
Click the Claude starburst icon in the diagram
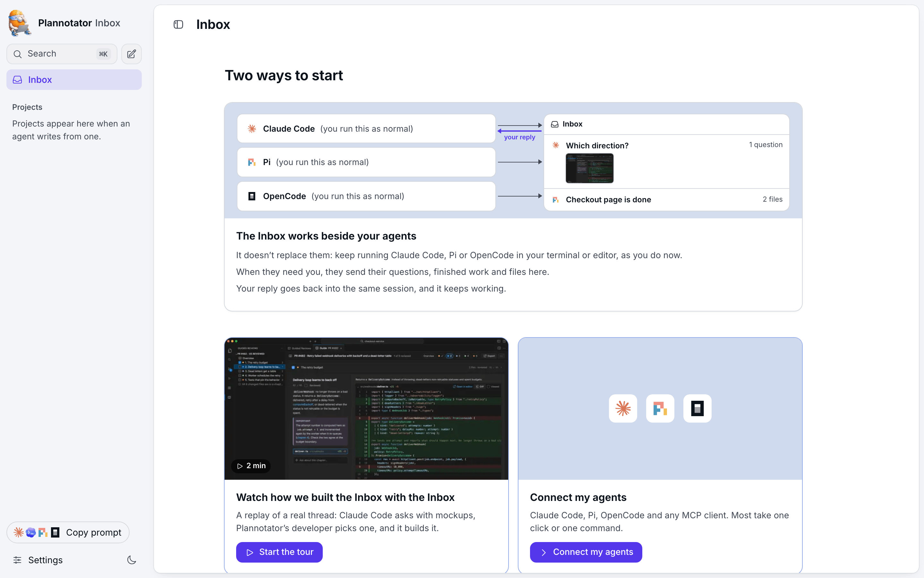point(252,129)
